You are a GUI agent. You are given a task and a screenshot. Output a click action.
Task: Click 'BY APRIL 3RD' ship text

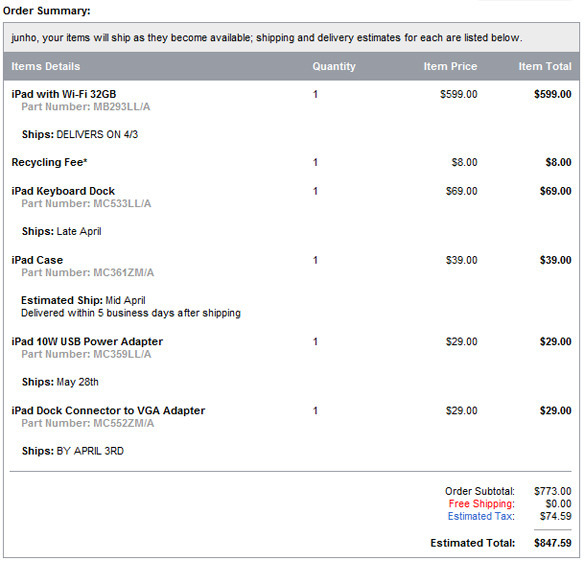(x=90, y=451)
